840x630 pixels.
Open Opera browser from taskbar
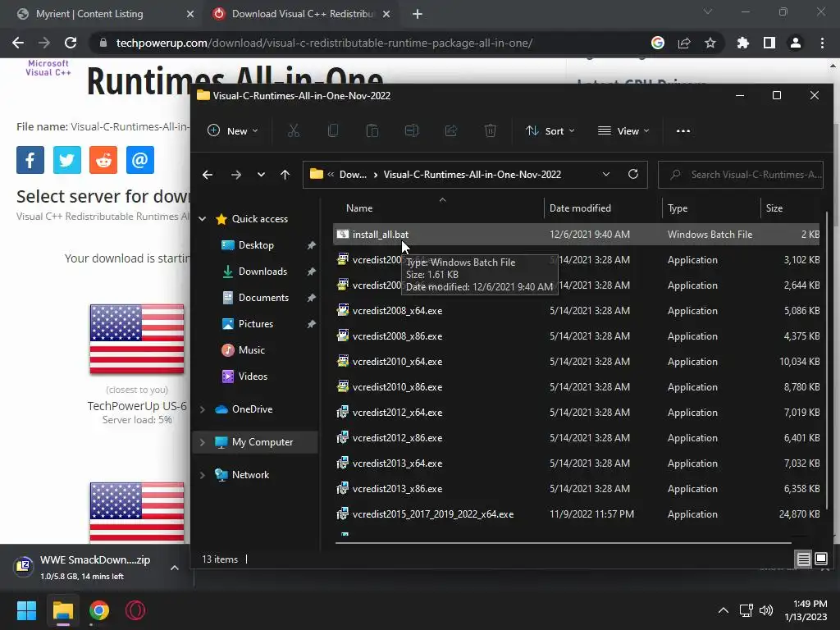pyautogui.click(x=135, y=610)
